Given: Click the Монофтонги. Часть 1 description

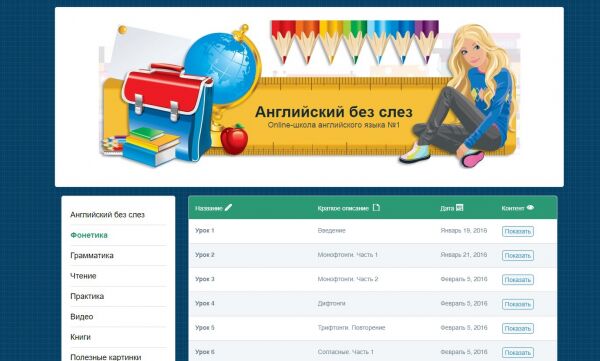Looking at the screenshot, I should point(347,255).
